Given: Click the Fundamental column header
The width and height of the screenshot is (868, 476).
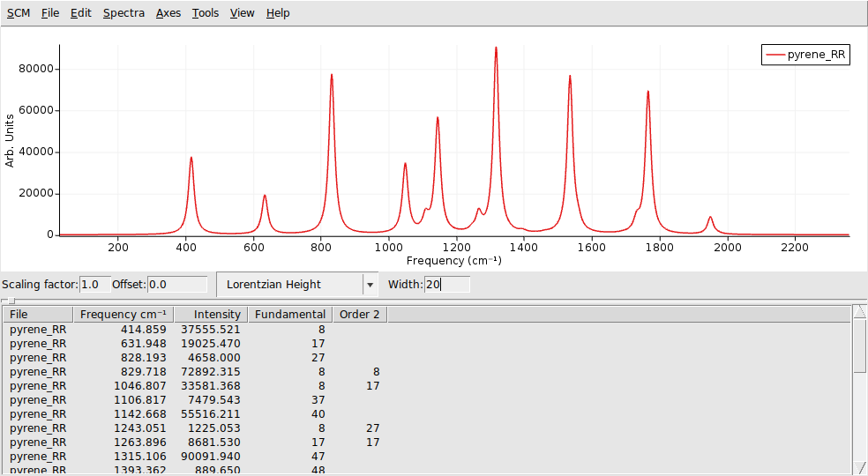Looking at the screenshot, I should (x=289, y=315).
